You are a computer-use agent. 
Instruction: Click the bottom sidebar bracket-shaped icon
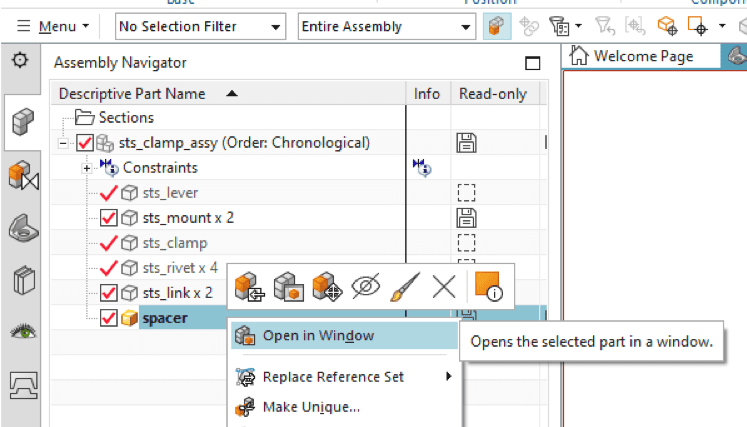pos(23,385)
